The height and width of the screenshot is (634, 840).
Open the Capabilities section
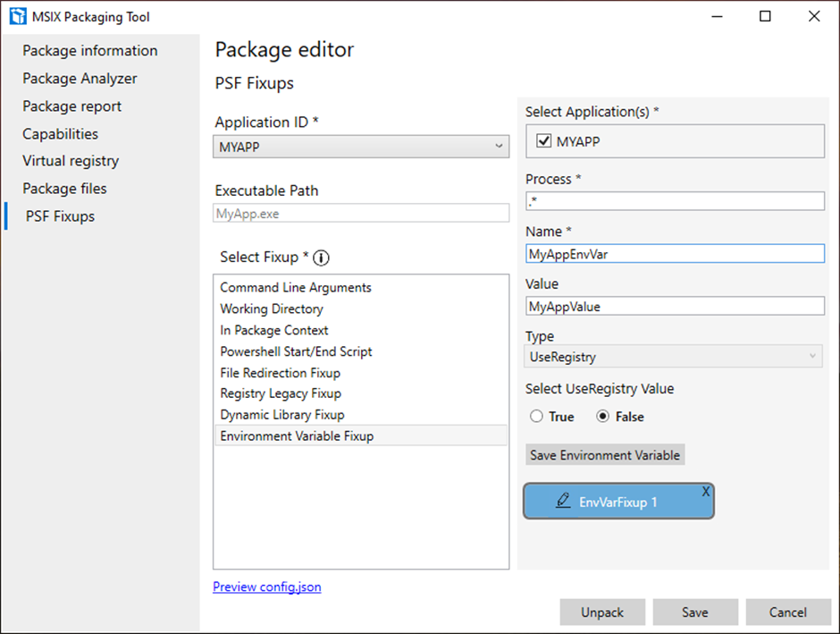tap(60, 134)
